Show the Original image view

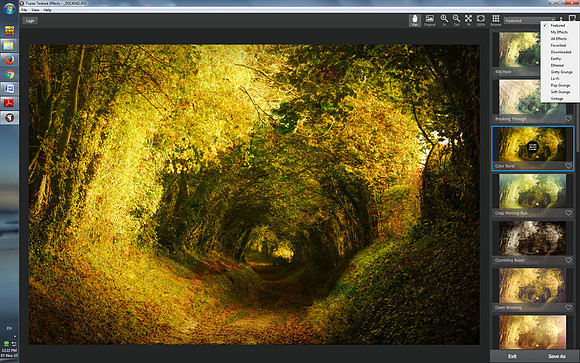[x=429, y=20]
